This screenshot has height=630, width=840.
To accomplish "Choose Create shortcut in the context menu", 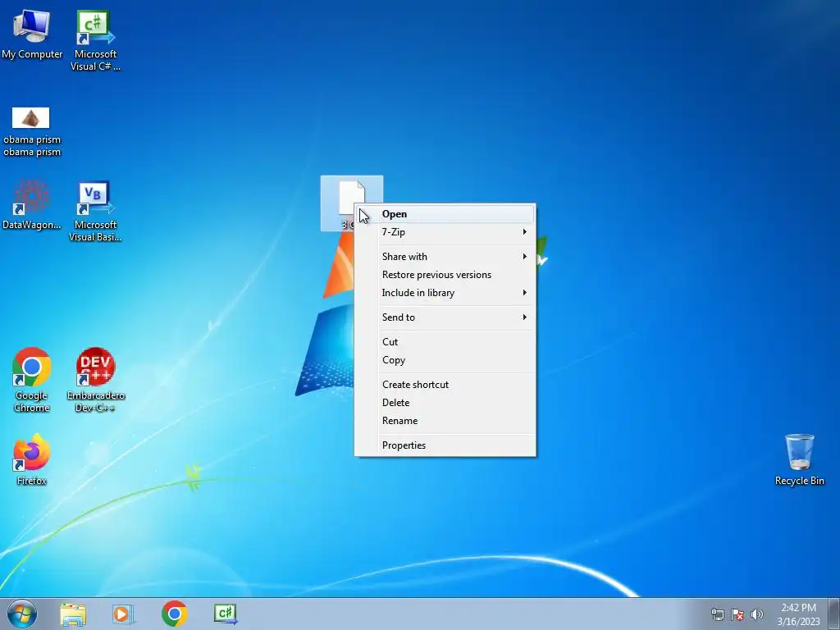I will tap(445, 385).
